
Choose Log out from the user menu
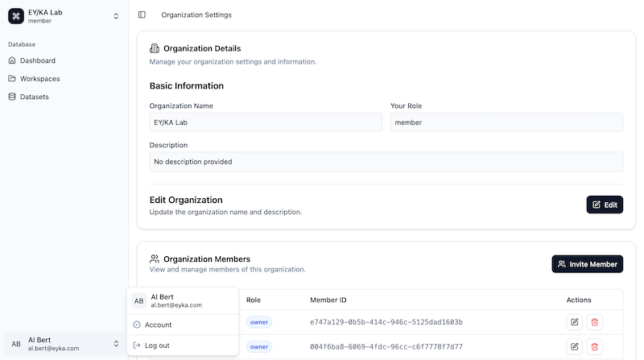pos(156,346)
